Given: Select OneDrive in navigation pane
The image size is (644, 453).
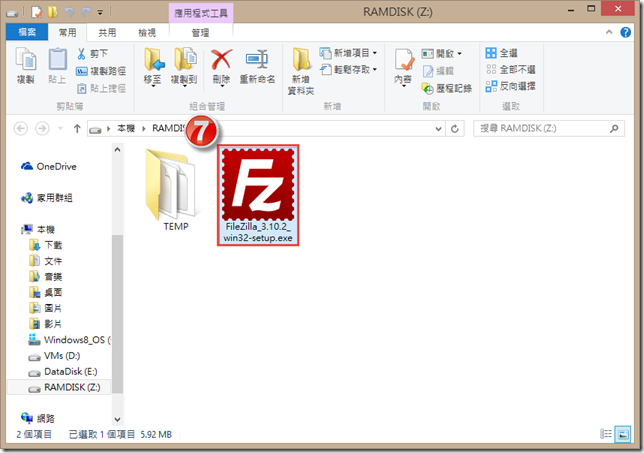Looking at the screenshot, I should pos(49,166).
